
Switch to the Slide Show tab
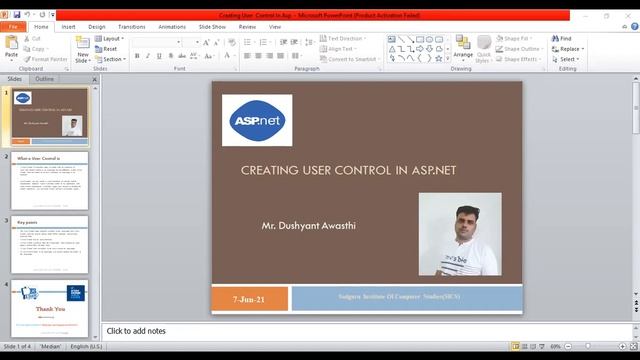click(x=212, y=27)
